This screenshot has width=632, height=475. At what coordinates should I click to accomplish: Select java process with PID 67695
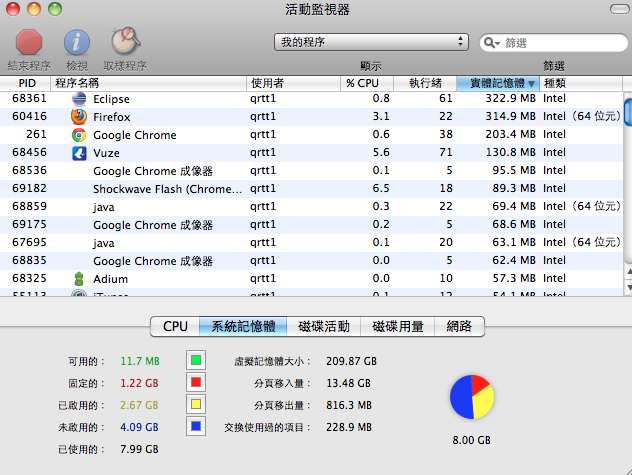[x=311, y=243]
